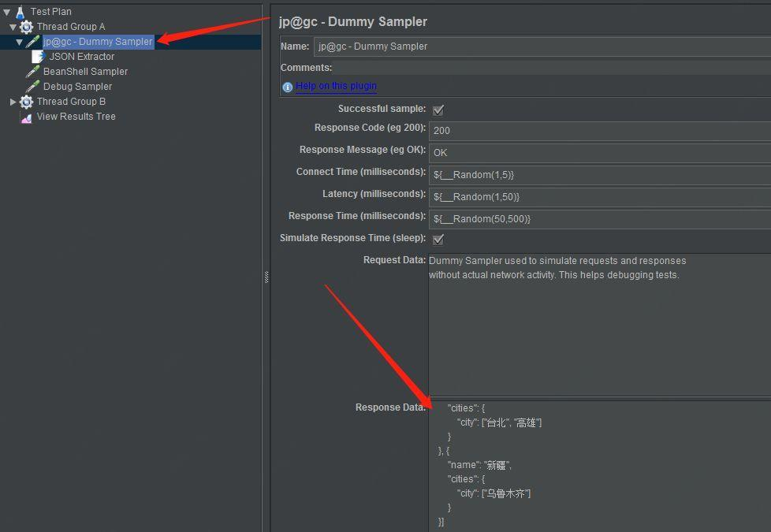Click the "Response Data:" label
Image resolution: width=771 pixels, height=532 pixels.
pyautogui.click(x=390, y=407)
